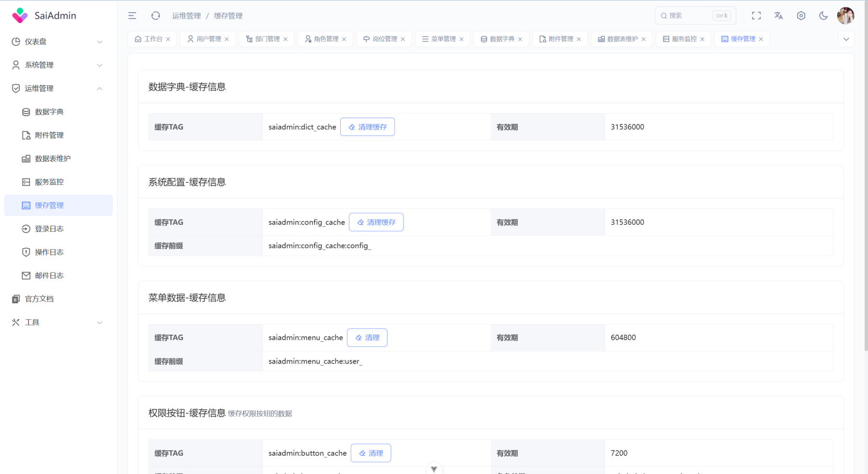The height and width of the screenshot is (474, 868).
Task: Open the tab list dropdown arrow
Action: 846,40
